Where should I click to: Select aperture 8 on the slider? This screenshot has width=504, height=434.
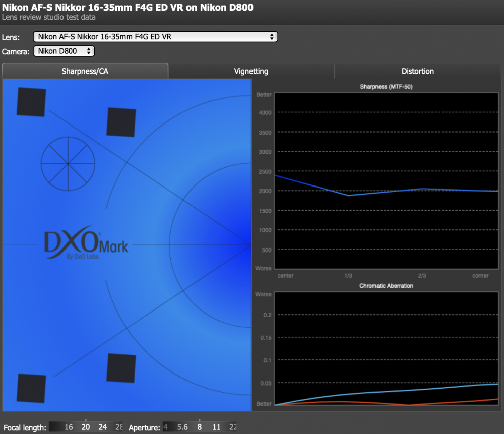click(200, 427)
